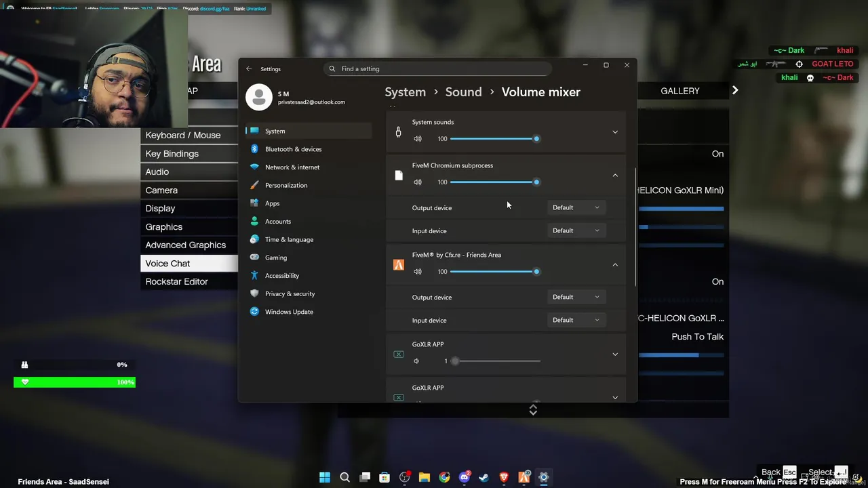Open Bluetooth & devices settings
Screen dimensions: 868x488
(x=309, y=149)
